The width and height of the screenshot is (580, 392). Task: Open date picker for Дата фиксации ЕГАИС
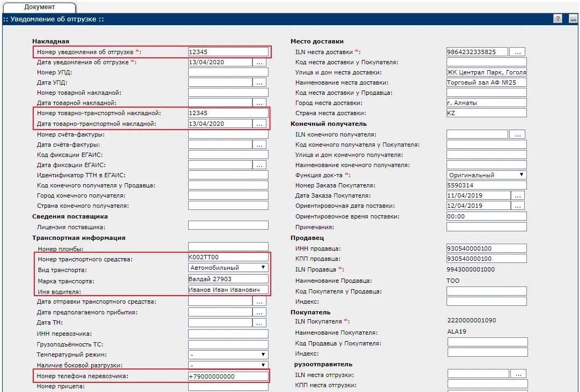click(x=259, y=165)
